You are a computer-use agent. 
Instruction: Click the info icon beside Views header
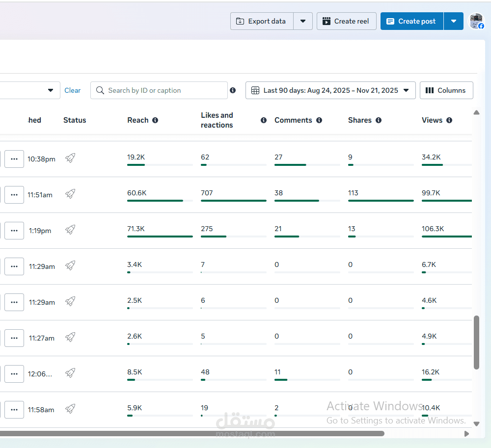tap(449, 120)
